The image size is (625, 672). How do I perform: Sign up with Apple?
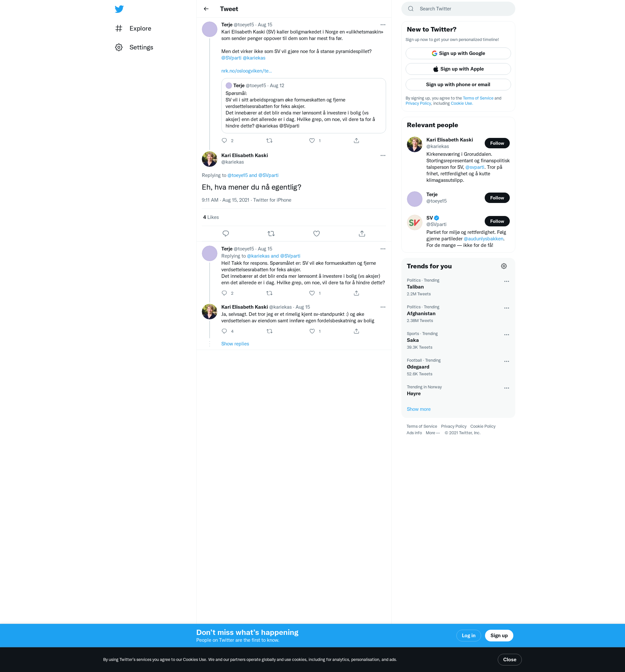tap(458, 69)
